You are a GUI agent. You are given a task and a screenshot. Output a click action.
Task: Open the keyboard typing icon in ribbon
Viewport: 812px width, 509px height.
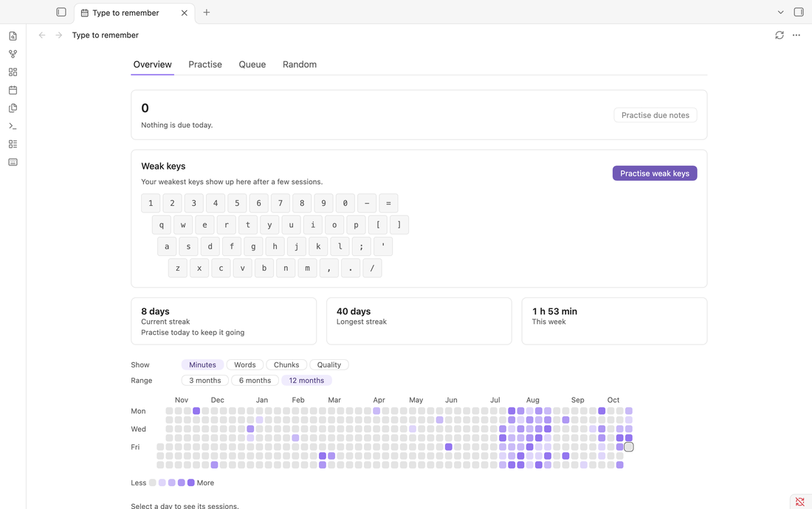click(x=13, y=162)
